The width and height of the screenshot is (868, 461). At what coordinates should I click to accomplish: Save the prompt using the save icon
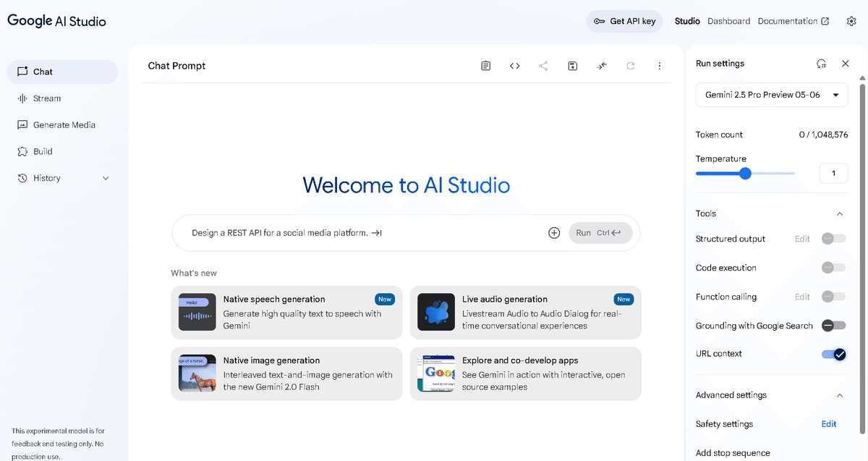click(572, 65)
